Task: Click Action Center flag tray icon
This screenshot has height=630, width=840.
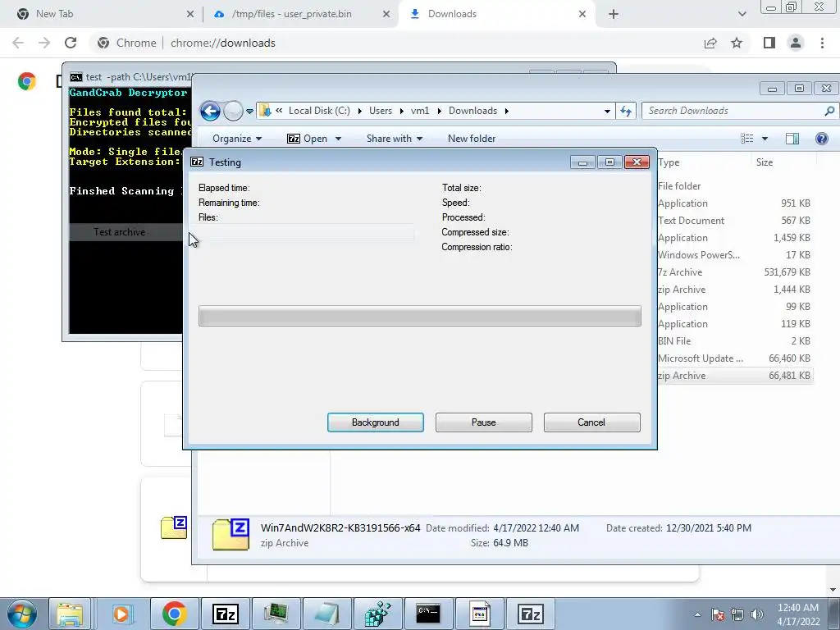Action: tap(717, 614)
